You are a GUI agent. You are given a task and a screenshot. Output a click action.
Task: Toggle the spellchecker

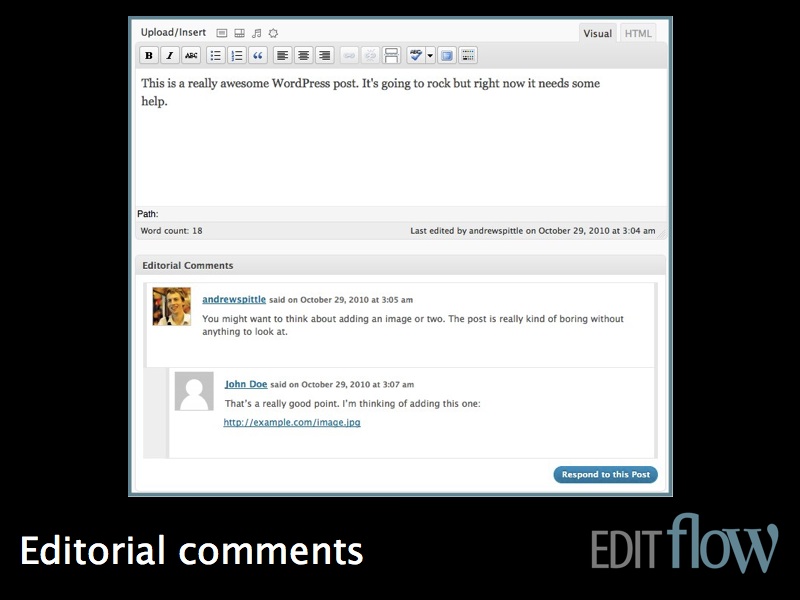pos(416,55)
